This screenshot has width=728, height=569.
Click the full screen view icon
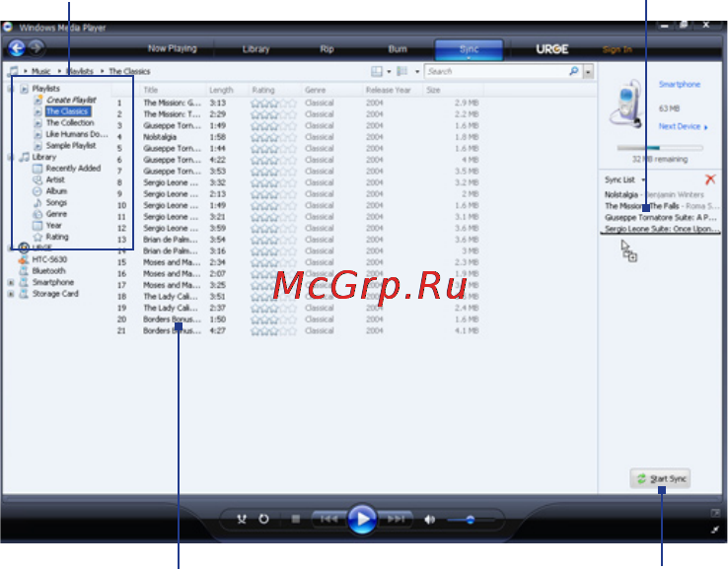[x=715, y=513]
